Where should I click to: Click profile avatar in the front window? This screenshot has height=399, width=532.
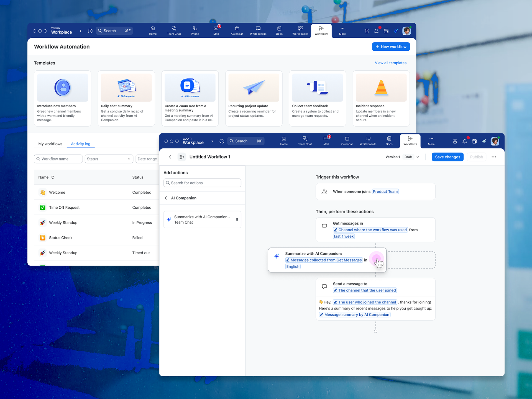tap(495, 141)
